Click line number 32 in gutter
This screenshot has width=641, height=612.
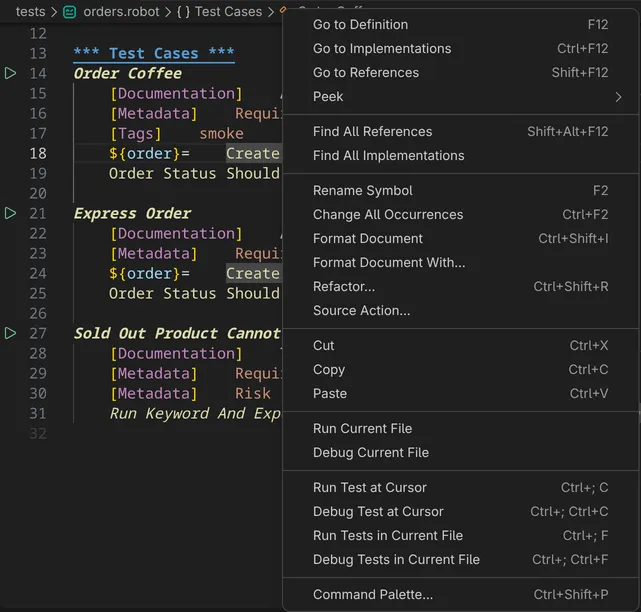point(38,433)
